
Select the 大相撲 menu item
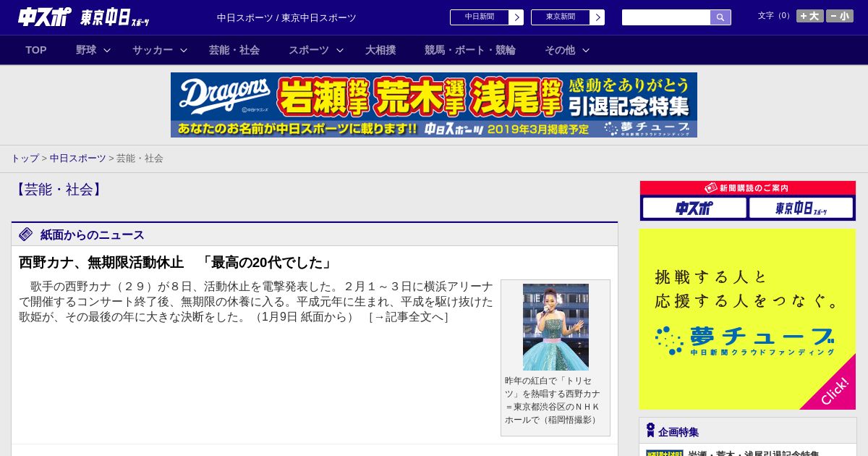pyautogui.click(x=380, y=50)
